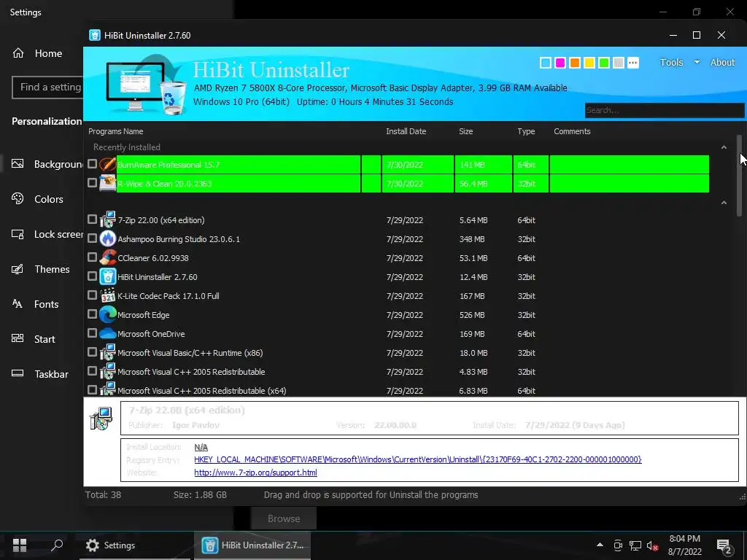Open Fonts in the Settings sidebar

35,304
